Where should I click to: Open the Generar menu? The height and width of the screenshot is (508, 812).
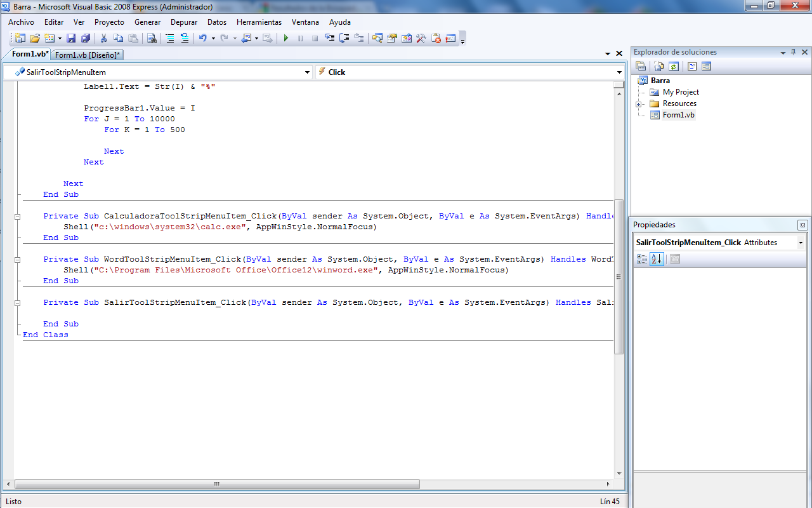tap(147, 22)
